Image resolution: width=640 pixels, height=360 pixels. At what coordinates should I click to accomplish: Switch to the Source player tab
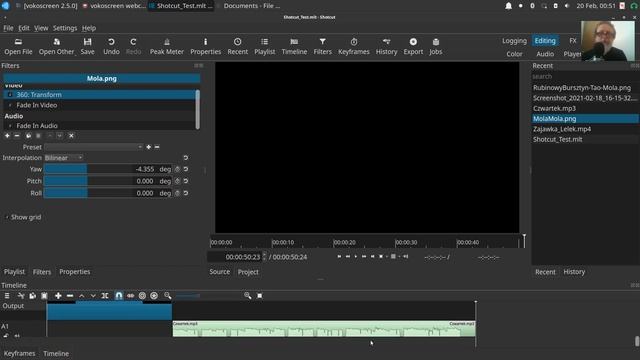tap(220, 272)
